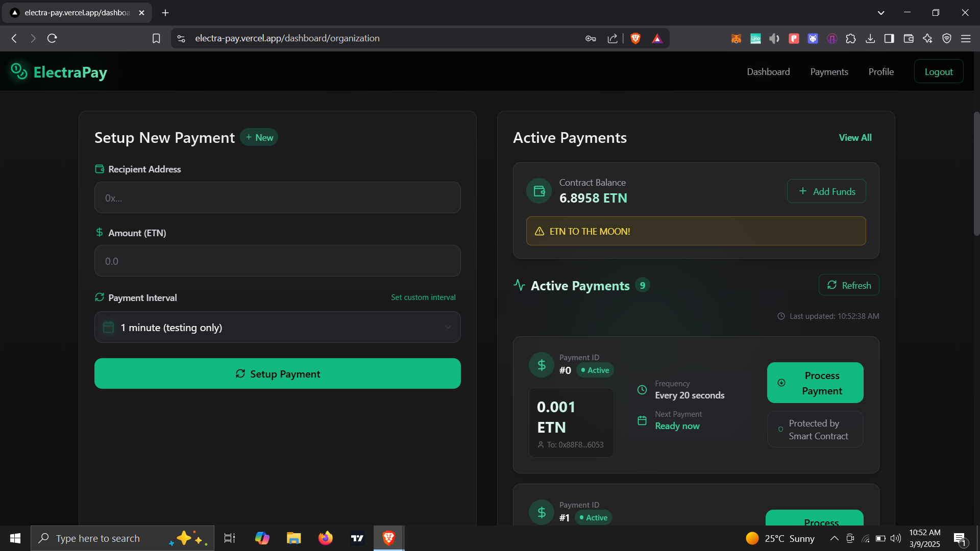Open browser tab search chevron
Image resolution: width=980 pixels, height=551 pixels.
click(880, 13)
